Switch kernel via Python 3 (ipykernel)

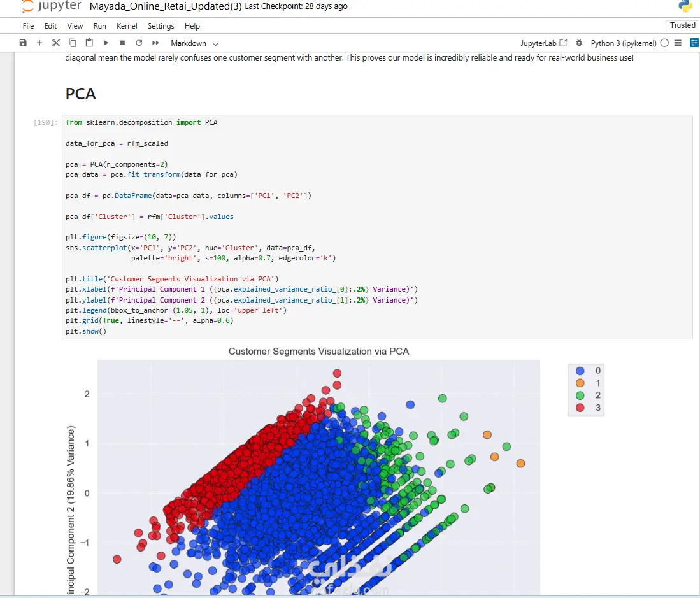click(623, 43)
